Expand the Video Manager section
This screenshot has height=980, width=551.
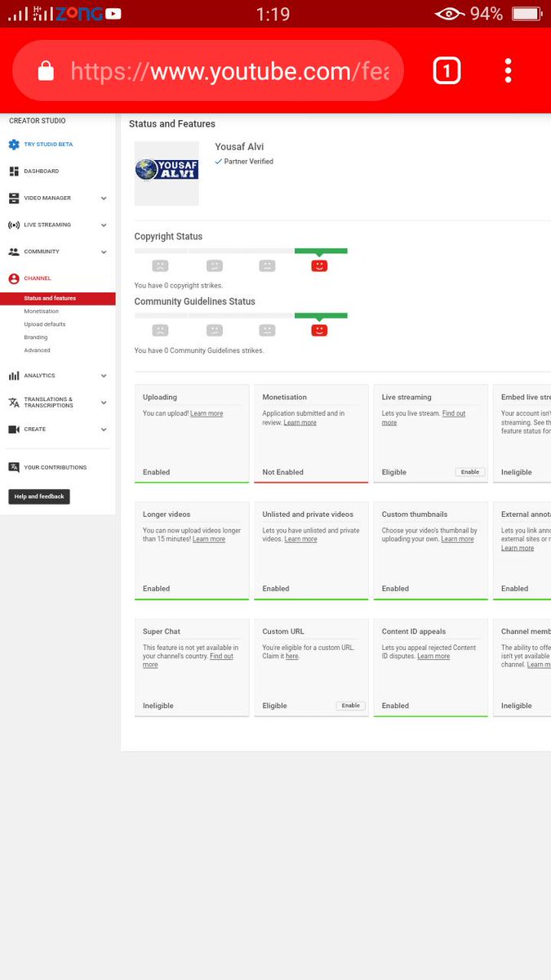click(104, 198)
